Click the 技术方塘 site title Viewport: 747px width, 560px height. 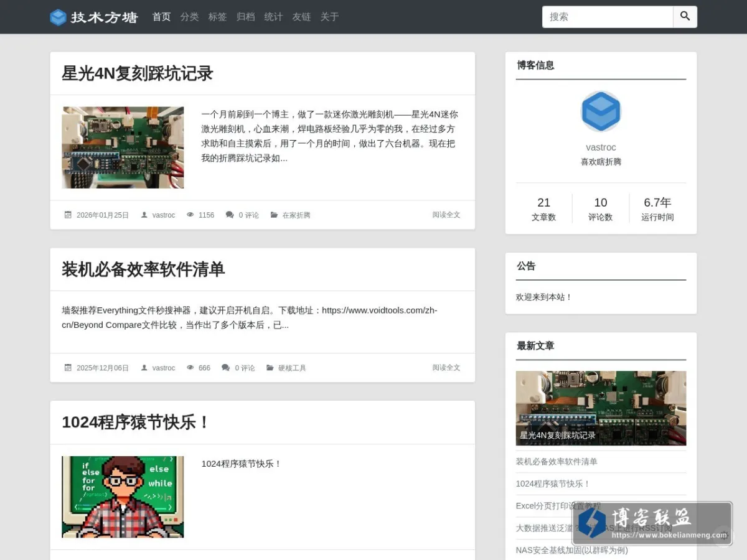click(104, 17)
